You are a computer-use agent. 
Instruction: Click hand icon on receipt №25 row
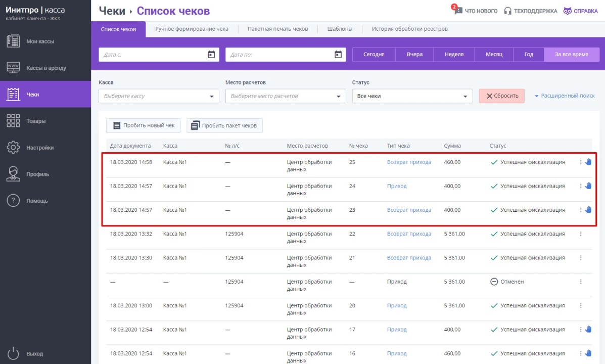[x=588, y=162]
